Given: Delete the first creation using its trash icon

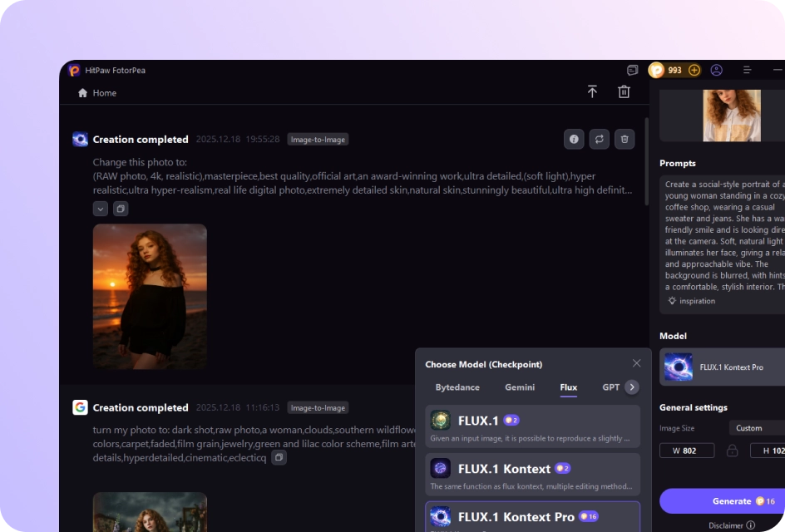Looking at the screenshot, I should click(x=625, y=140).
